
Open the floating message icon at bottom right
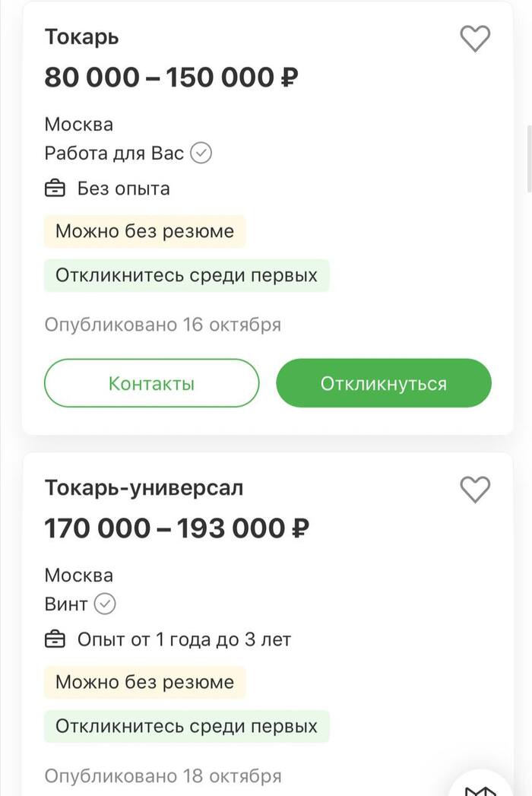[x=486, y=783]
